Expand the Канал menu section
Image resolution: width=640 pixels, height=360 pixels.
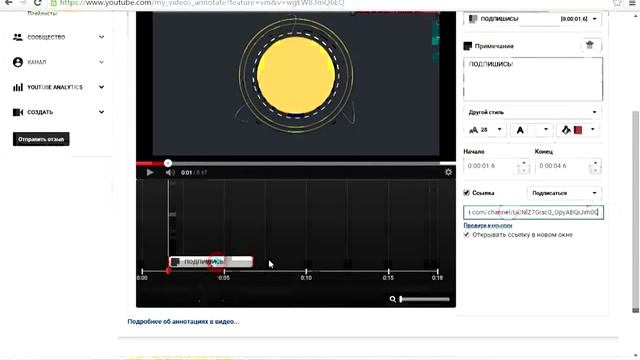click(101, 62)
